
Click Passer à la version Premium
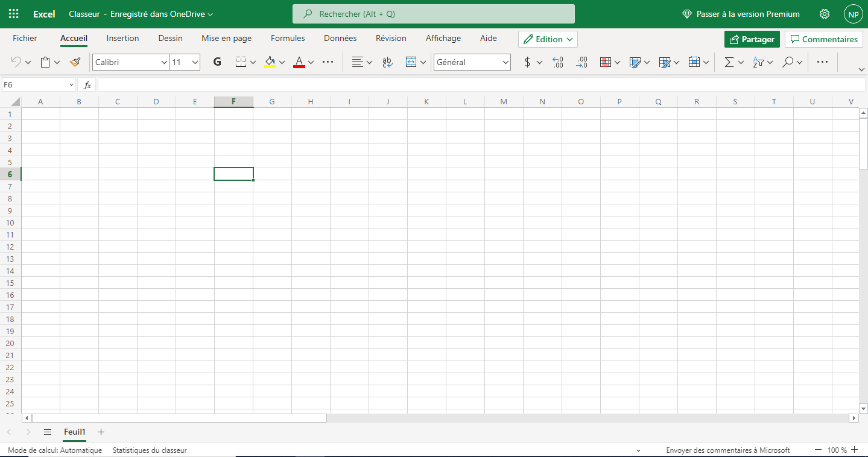click(741, 14)
